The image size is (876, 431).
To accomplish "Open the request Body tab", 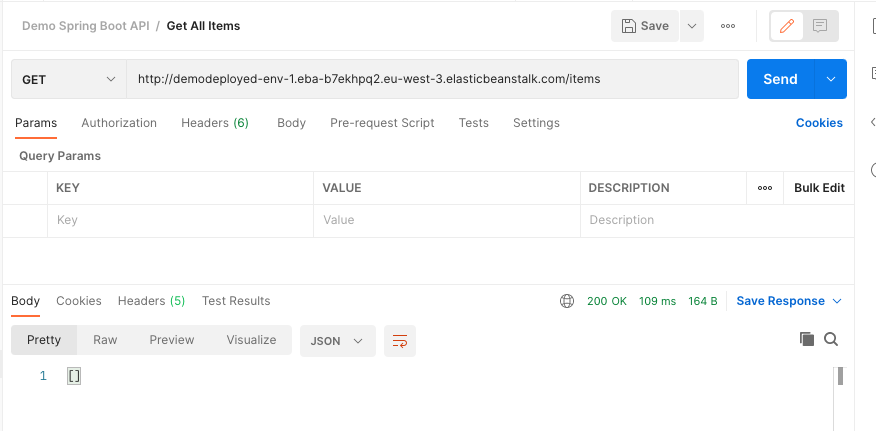I will coord(291,123).
